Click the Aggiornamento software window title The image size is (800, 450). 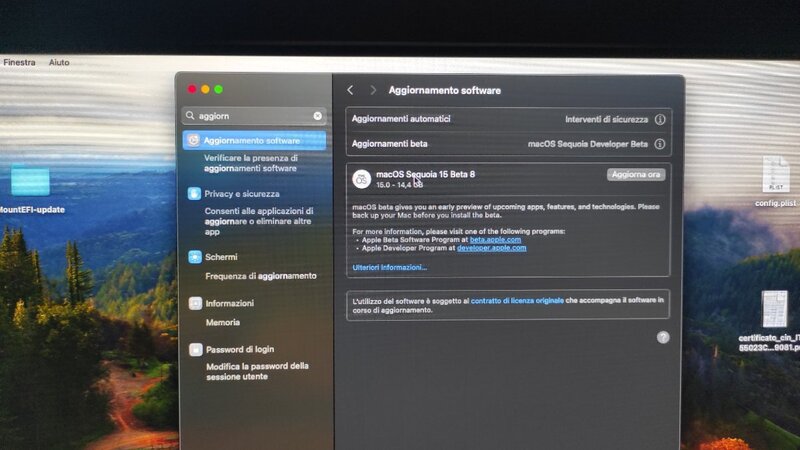coord(444,90)
